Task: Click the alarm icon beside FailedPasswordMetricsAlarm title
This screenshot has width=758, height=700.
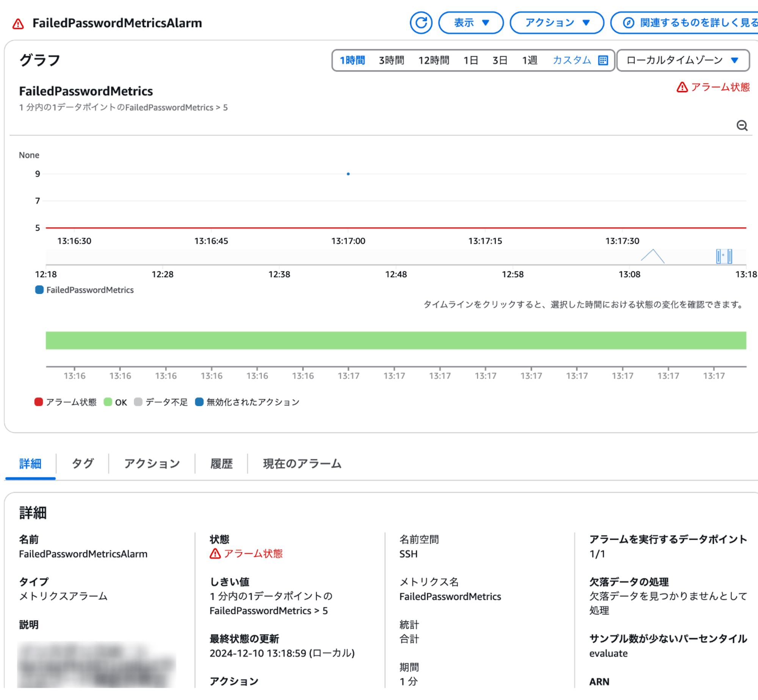Action: [18, 24]
